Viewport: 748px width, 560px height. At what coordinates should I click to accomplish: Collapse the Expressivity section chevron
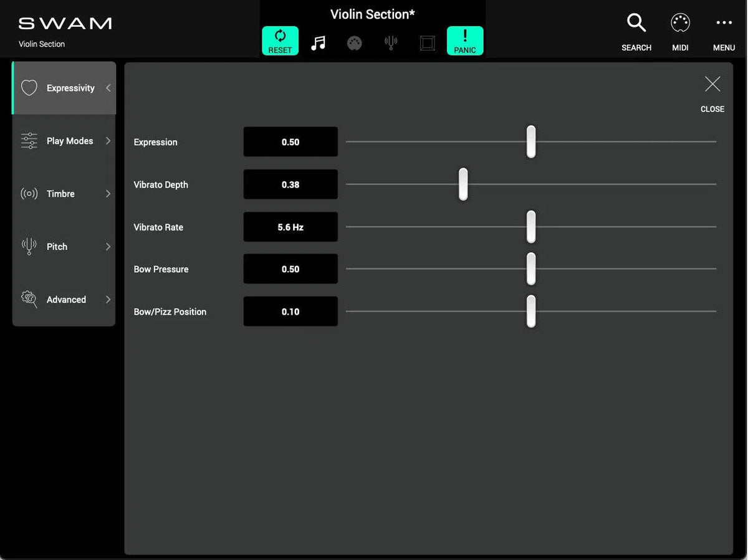107,87
